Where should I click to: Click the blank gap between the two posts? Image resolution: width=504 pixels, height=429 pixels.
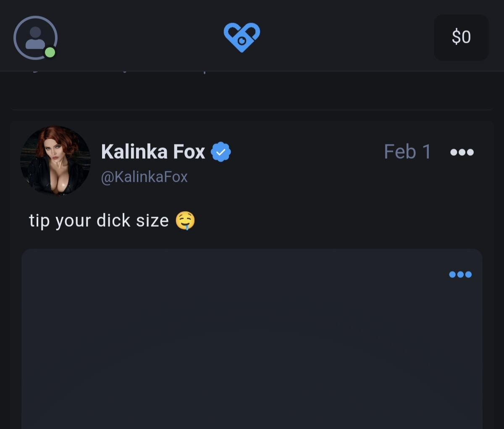coord(252,115)
